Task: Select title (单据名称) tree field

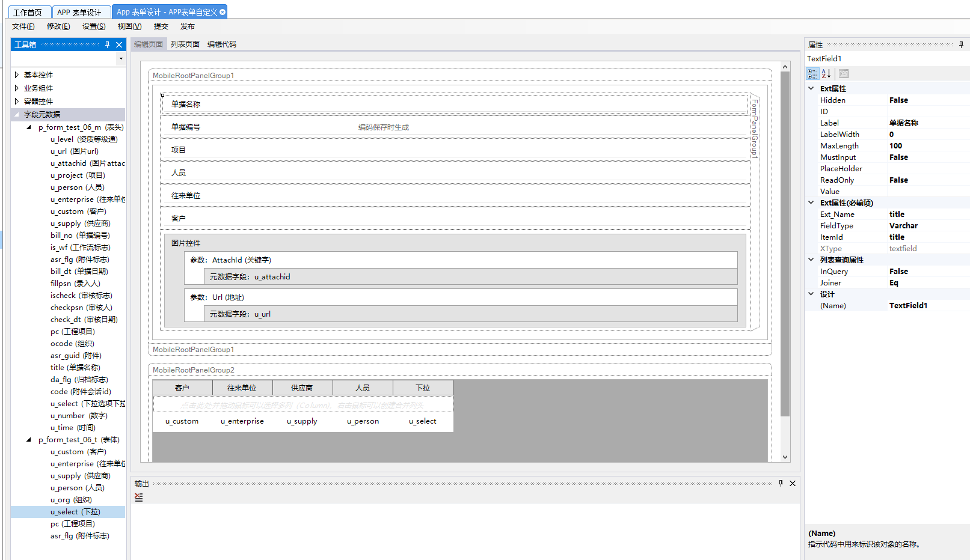Action: point(75,368)
